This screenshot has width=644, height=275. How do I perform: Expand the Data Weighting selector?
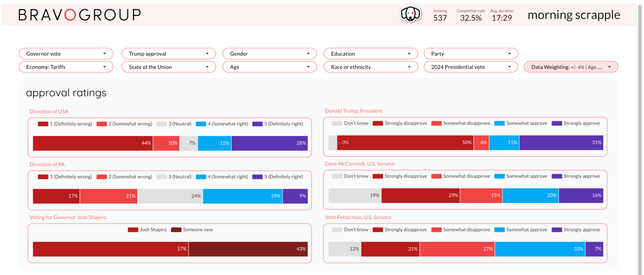(571, 67)
